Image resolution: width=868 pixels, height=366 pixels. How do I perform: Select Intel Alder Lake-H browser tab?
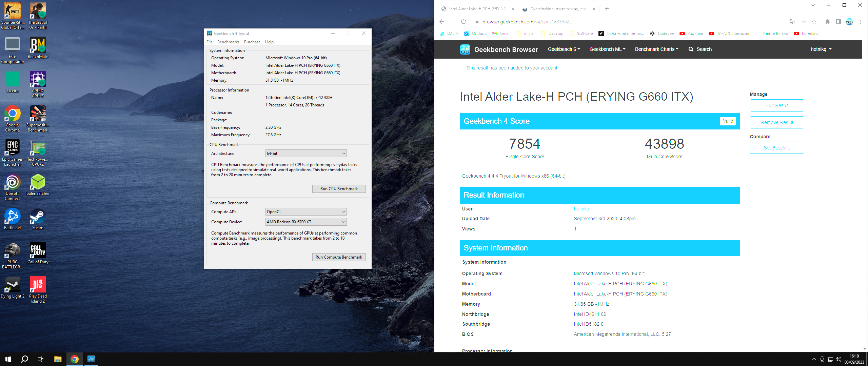[477, 9]
